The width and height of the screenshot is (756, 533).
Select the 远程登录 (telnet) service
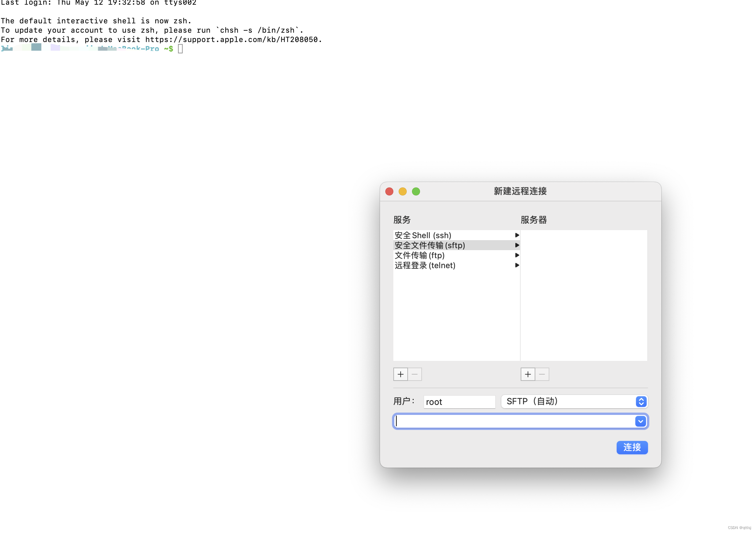(x=425, y=265)
